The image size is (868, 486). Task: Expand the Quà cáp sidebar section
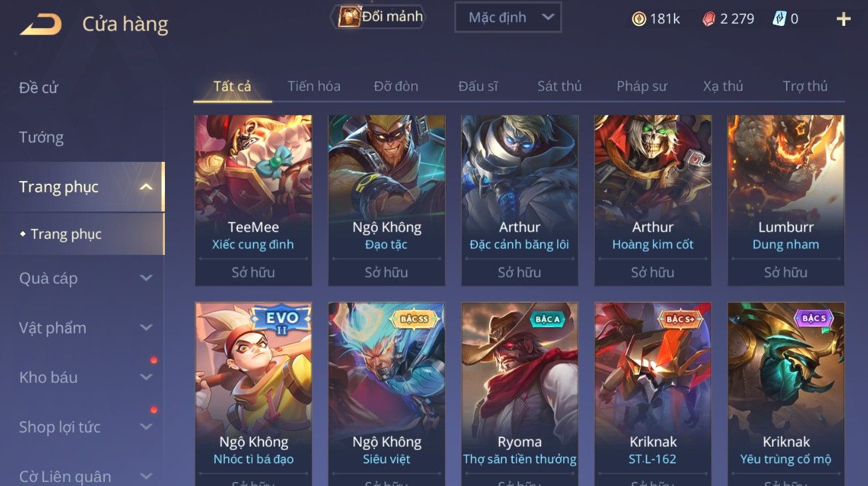click(x=146, y=278)
